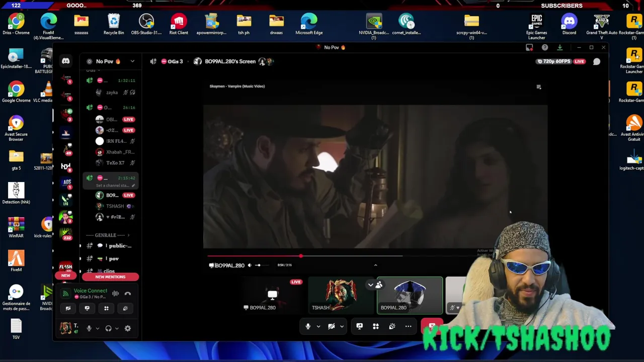
Task: Select the clips text channel
Action: pyautogui.click(x=110, y=270)
